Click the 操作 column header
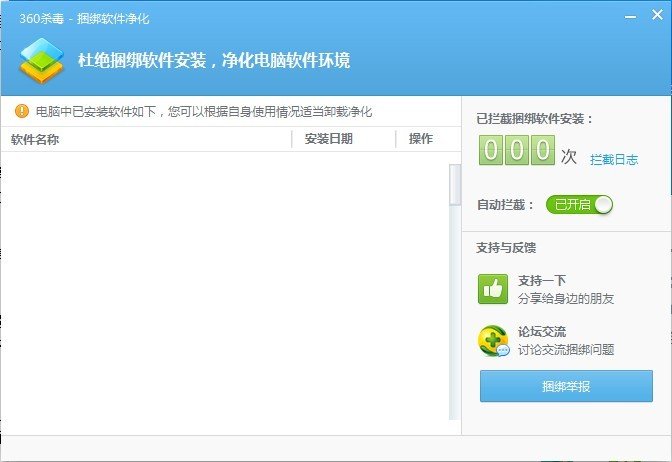This screenshot has width=672, height=462. pos(420,138)
